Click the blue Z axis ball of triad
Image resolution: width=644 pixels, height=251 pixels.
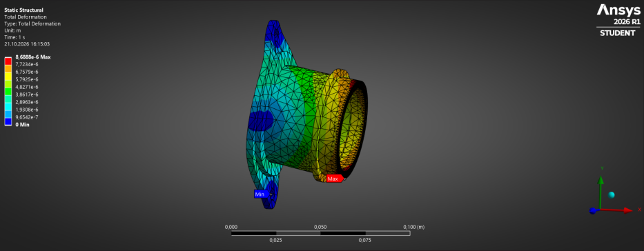593,211
